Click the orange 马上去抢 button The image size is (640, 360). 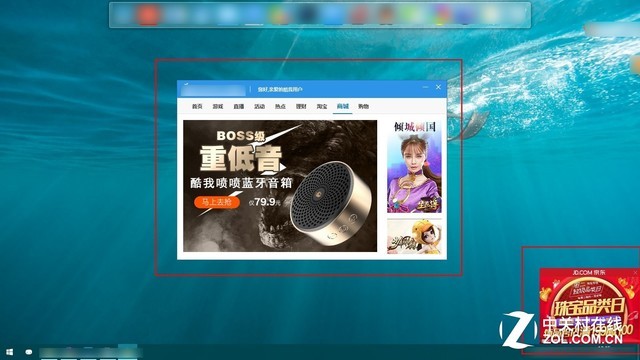point(217,202)
